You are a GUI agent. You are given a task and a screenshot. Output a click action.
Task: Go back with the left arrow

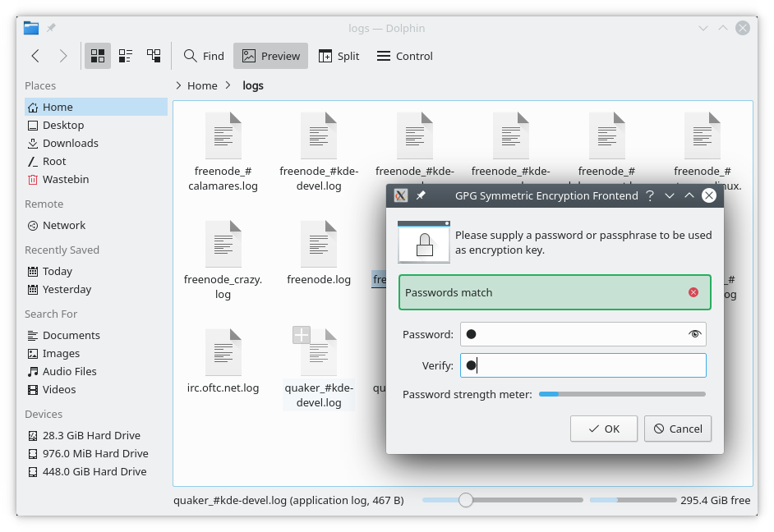(35, 56)
